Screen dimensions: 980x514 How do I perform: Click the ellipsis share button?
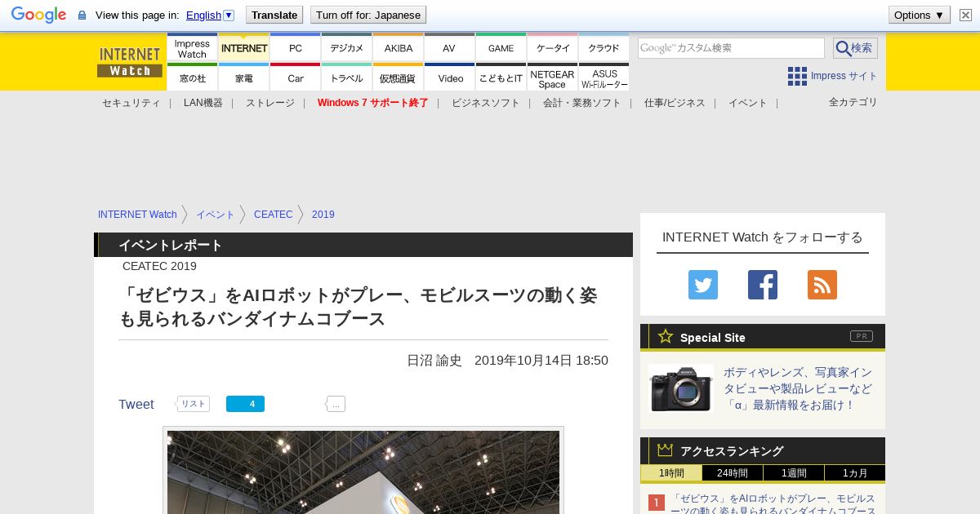click(336, 404)
